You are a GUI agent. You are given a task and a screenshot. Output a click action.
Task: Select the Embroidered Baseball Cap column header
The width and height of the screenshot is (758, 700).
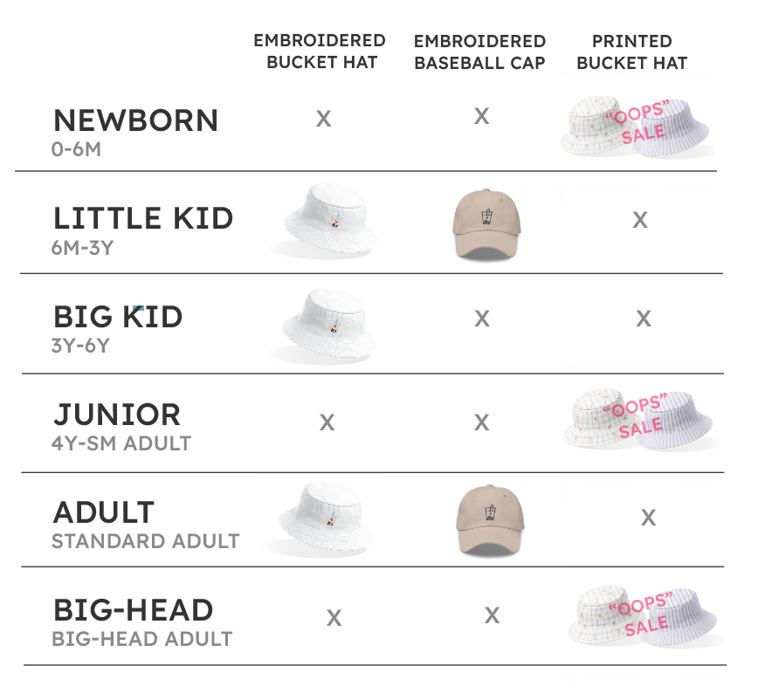point(479,51)
